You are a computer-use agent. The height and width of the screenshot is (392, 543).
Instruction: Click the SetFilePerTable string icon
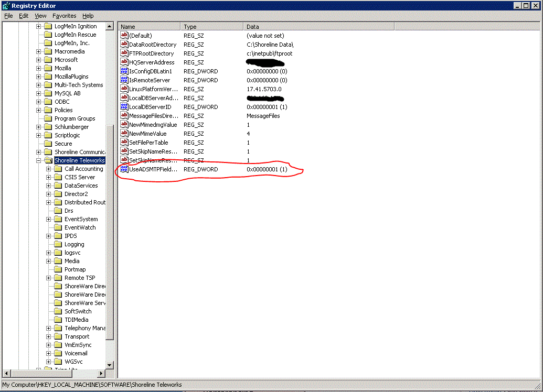tap(124, 142)
